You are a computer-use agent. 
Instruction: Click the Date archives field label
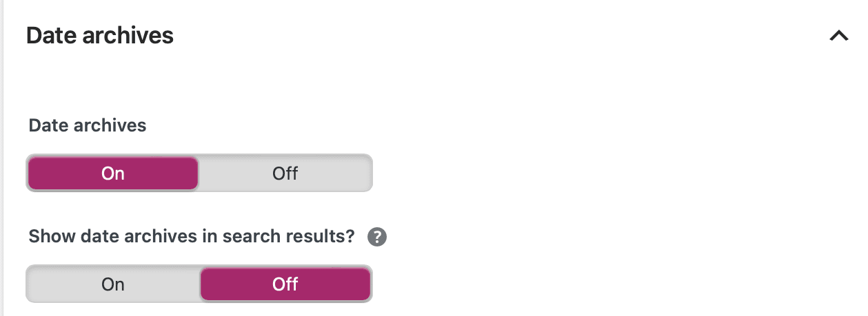[x=88, y=125]
